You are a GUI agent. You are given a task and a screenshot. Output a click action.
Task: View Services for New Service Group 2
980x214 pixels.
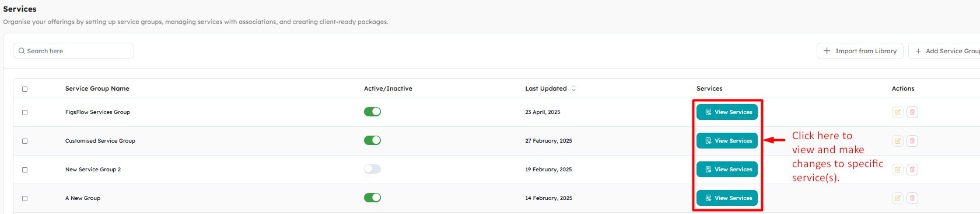click(727, 169)
